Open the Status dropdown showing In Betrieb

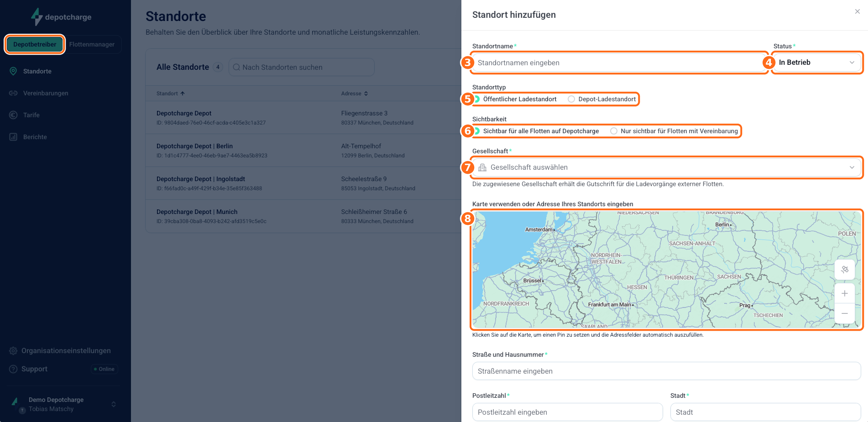point(817,63)
